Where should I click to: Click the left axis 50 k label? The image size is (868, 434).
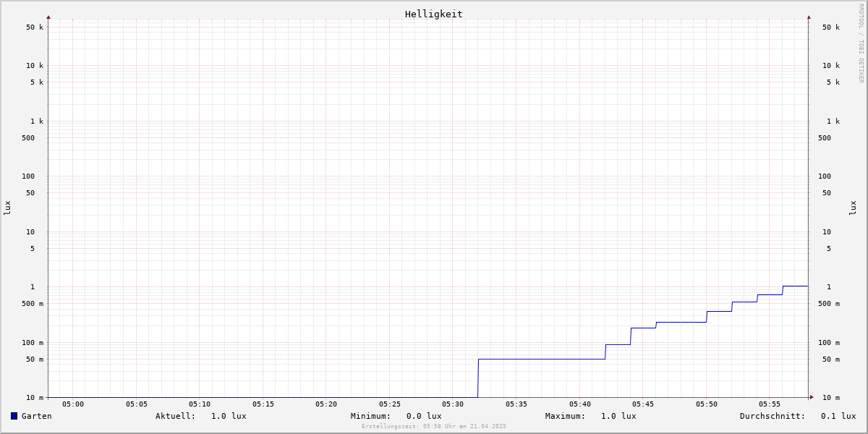35,27
